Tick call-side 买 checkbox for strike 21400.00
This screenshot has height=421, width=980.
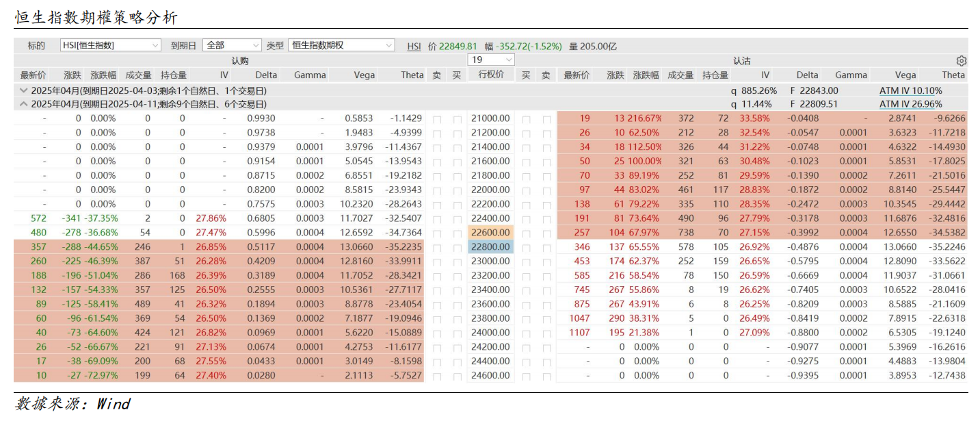point(457,147)
